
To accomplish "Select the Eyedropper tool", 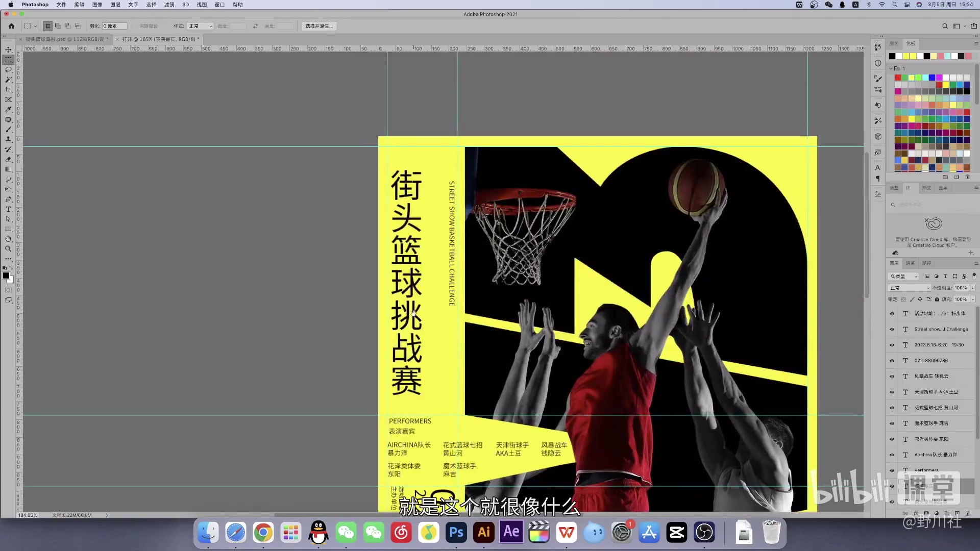I will pos(8,110).
